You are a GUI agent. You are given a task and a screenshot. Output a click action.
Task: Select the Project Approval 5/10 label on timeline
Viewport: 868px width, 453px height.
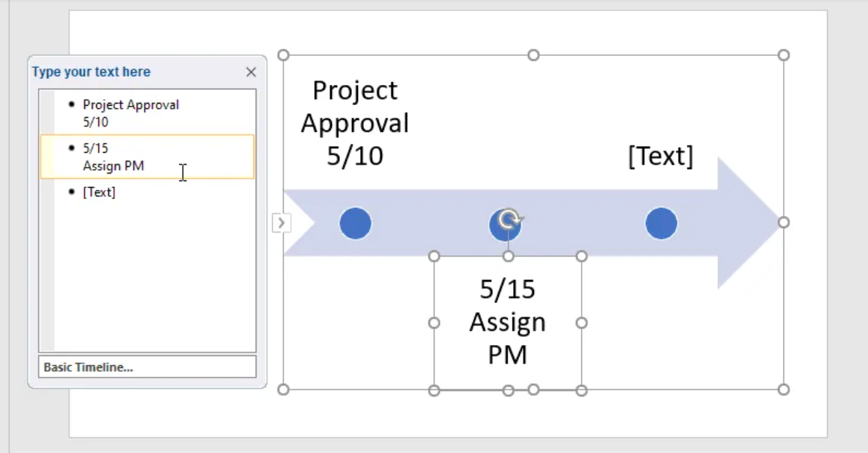(x=355, y=123)
